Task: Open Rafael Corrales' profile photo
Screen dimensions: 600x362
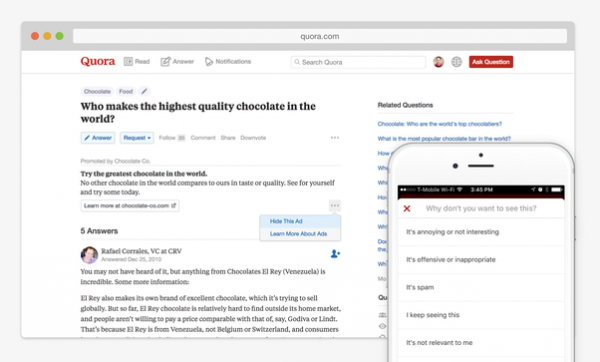Action: pyautogui.click(x=89, y=255)
